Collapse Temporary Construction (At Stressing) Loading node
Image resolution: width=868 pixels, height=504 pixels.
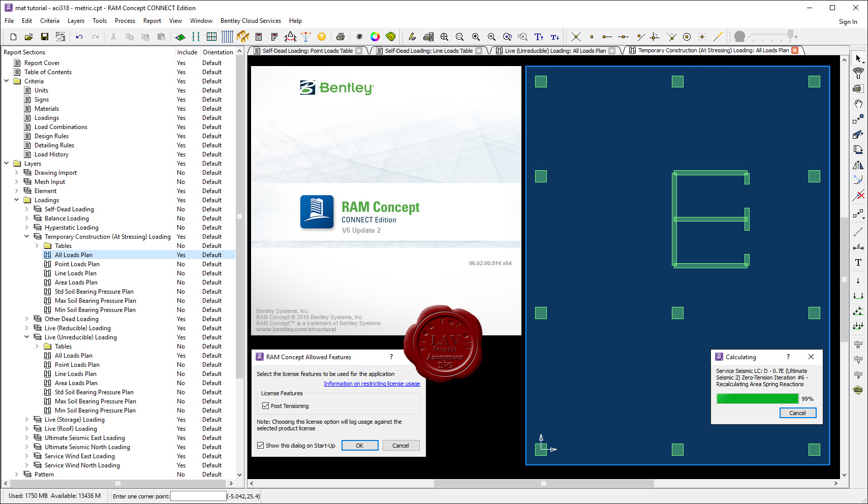point(27,237)
